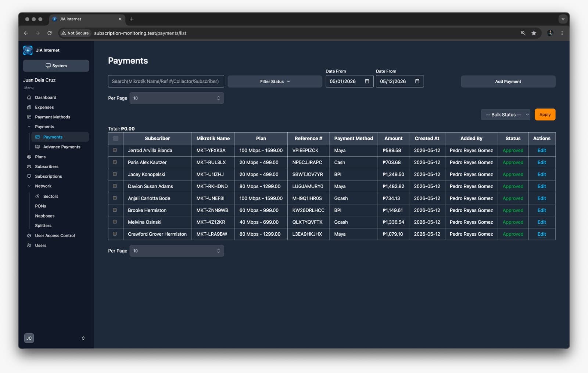The image size is (588, 373).
Task: Edit the Melvina Osinski payment
Action: pos(542,222)
